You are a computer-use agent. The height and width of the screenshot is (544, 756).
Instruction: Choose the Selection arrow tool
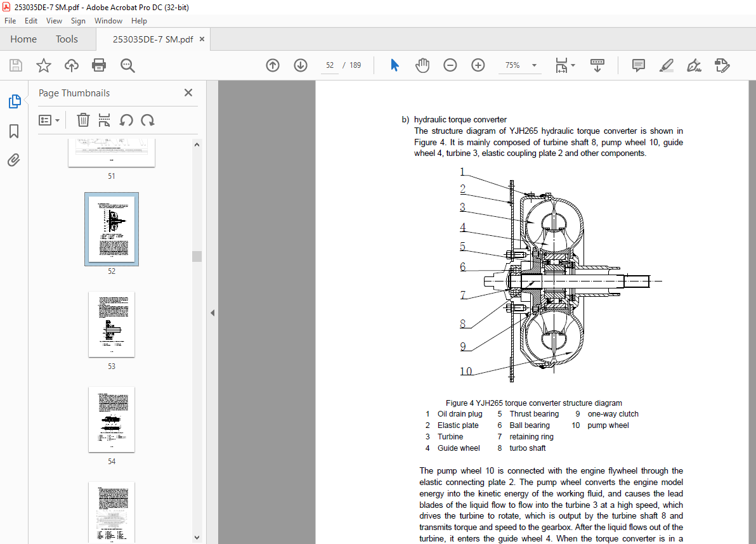tap(394, 65)
